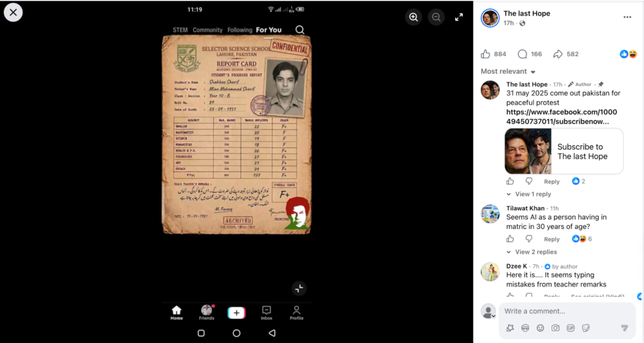Tap Android recent apps square button

click(201, 333)
